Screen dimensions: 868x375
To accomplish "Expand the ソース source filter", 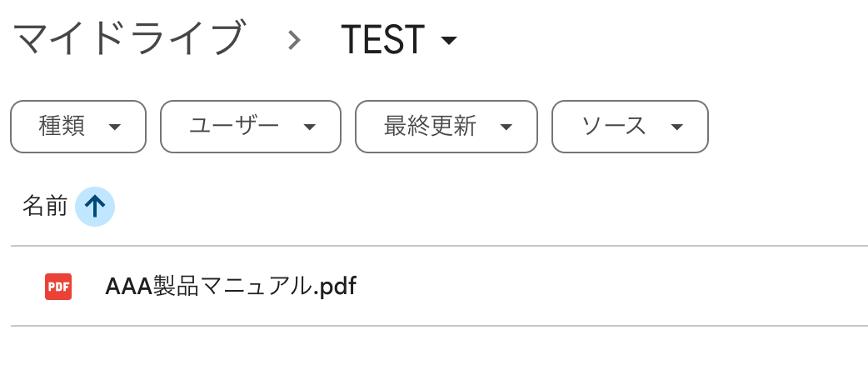I will pos(614,127).
